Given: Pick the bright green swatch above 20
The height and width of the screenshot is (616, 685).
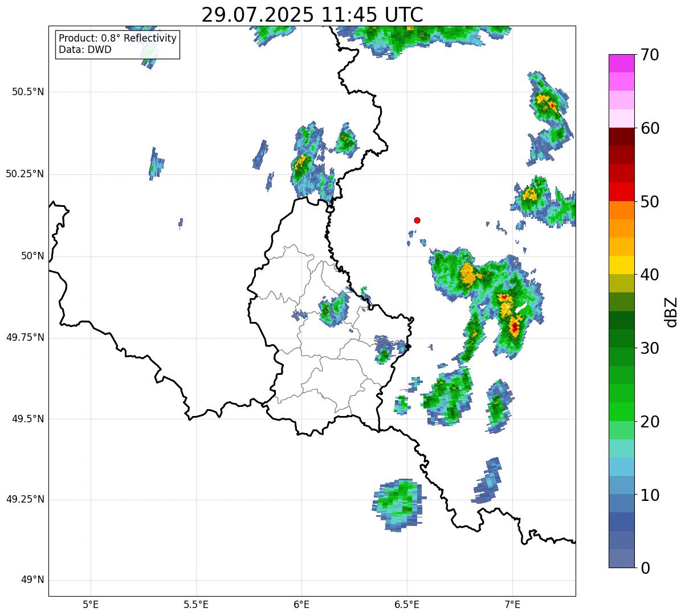Looking at the screenshot, I should [x=621, y=411].
